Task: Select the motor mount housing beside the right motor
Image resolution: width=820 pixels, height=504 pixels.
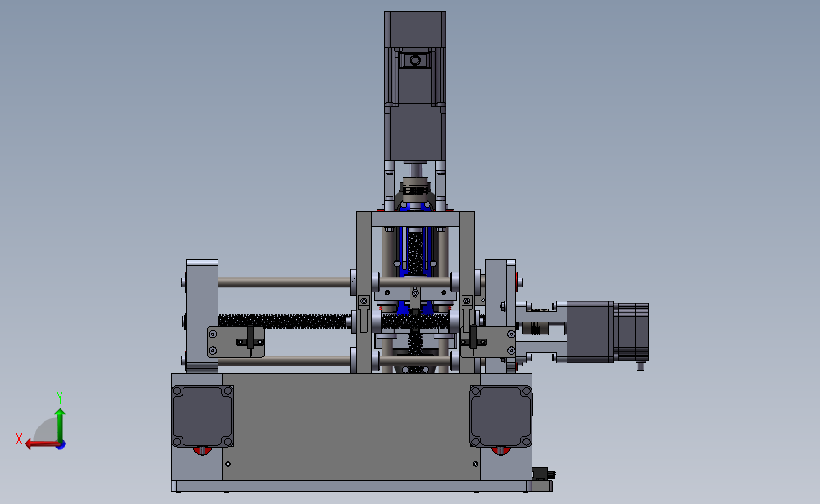Action: tap(541, 332)
